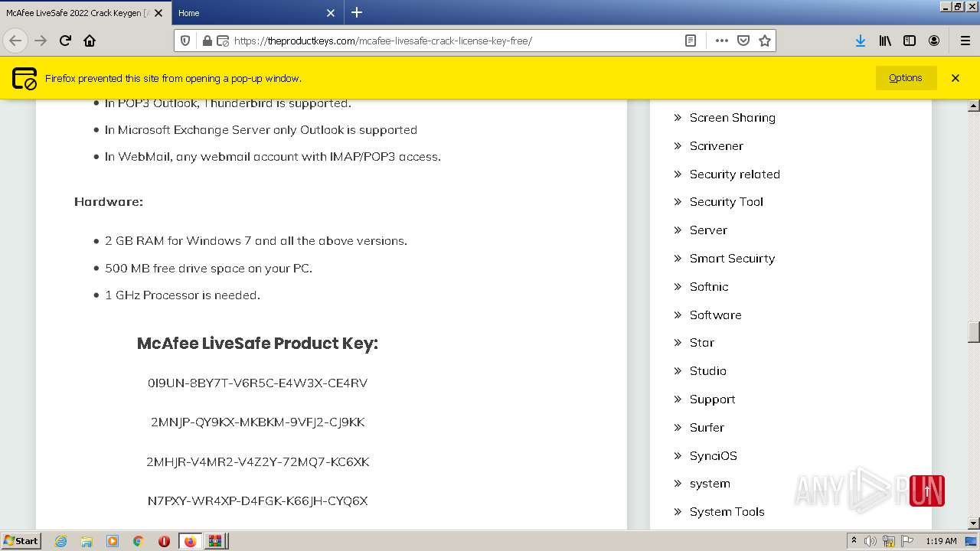Open site permissions icon in address bar
980x551 pixels.
pyautogui.click(x=223, y=41)
